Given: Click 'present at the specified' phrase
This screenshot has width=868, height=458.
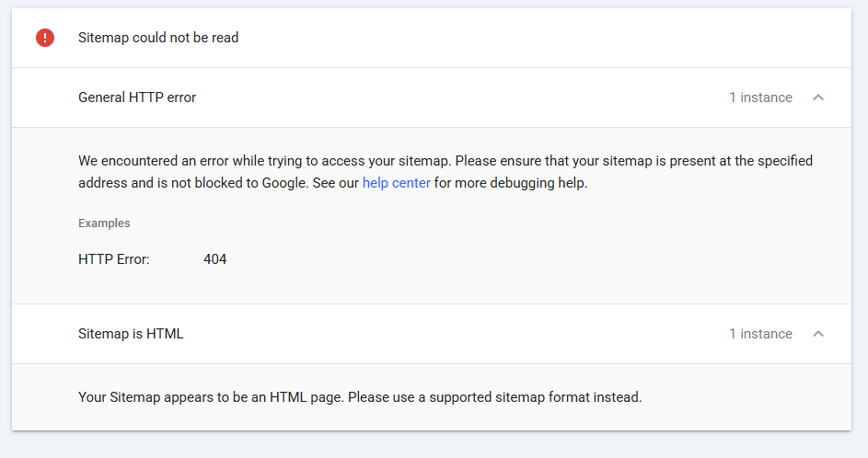Looking at the screenshot, I should (x=741, y=161).
